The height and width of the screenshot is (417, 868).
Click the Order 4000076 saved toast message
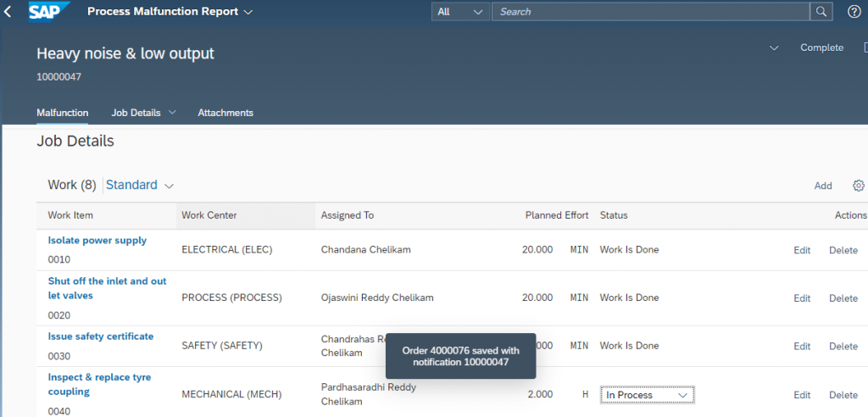(460, 356)
